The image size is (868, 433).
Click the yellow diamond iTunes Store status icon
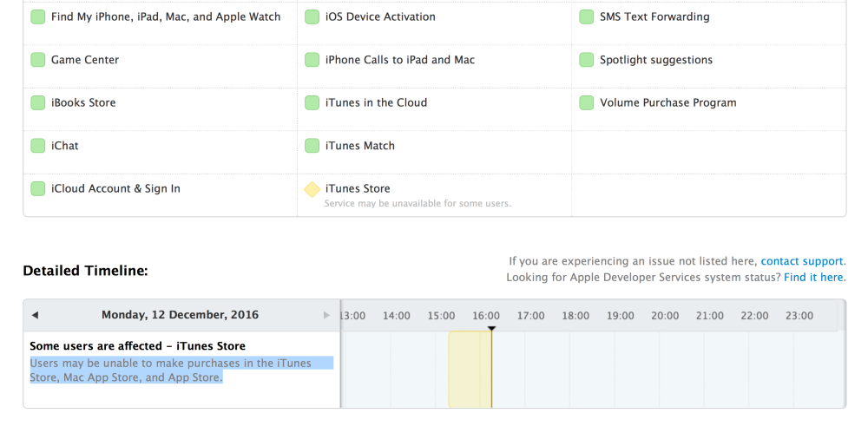(x=312, y=189)
